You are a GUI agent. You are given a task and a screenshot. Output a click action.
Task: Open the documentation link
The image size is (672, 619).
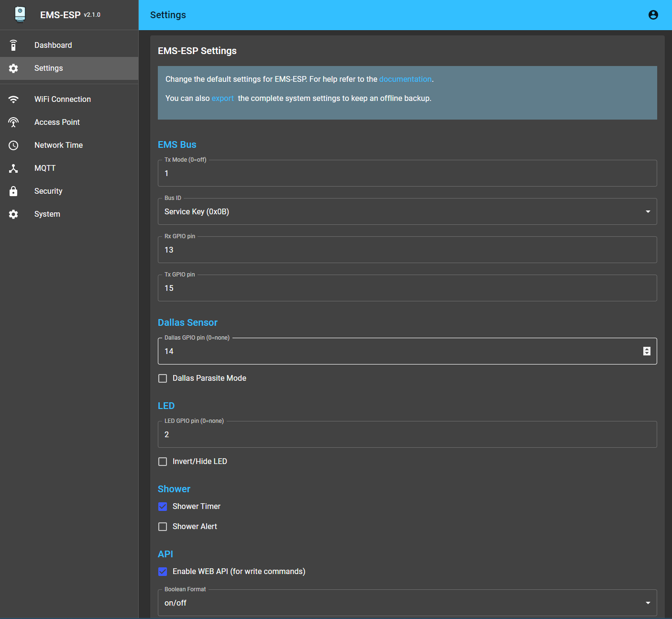405,79
